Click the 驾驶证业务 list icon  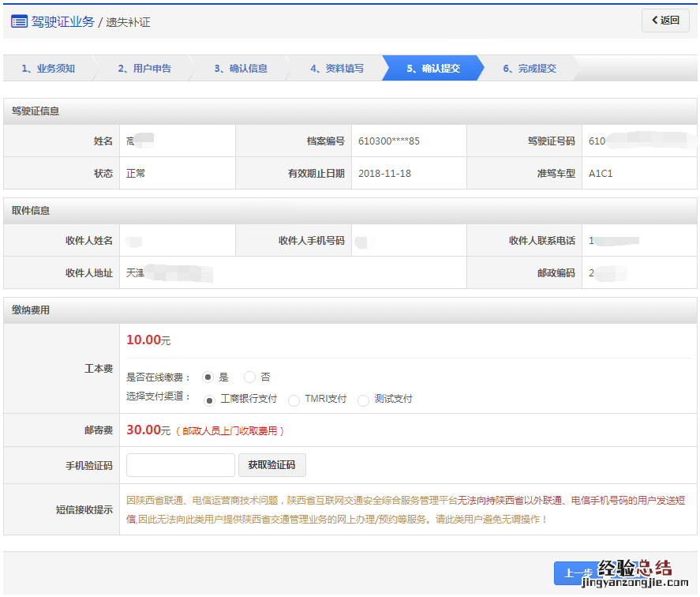point(19,21)
